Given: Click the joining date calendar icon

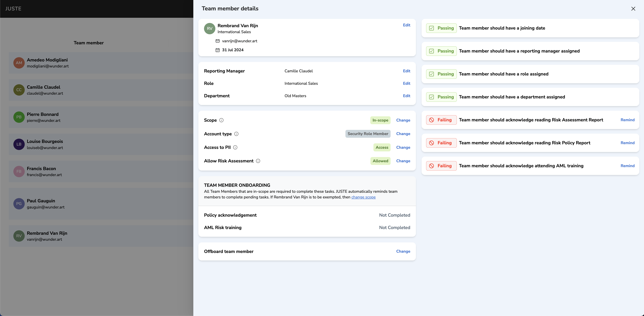Looking at the screenshot, I should click(x=218, y=50).
